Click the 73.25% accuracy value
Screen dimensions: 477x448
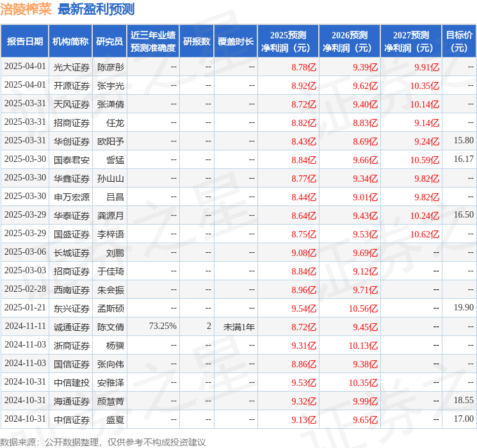[x=163, y=326]
